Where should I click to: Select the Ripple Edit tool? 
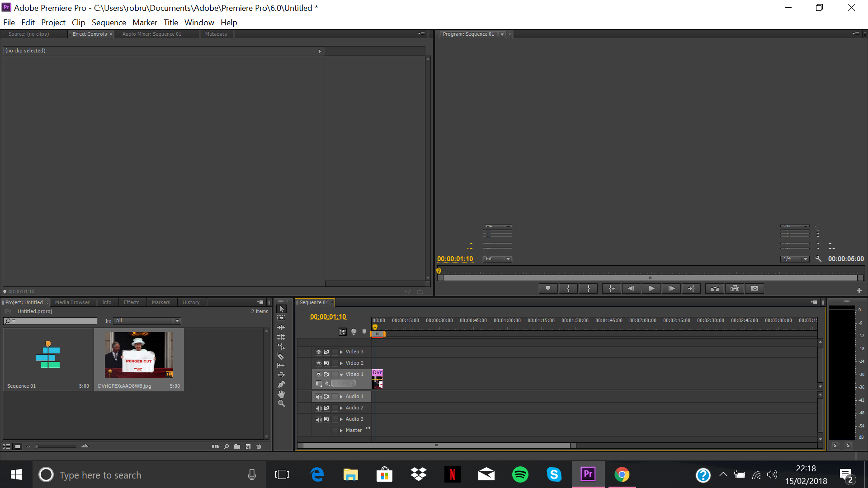pyautogui.click(x=281, y=328)
